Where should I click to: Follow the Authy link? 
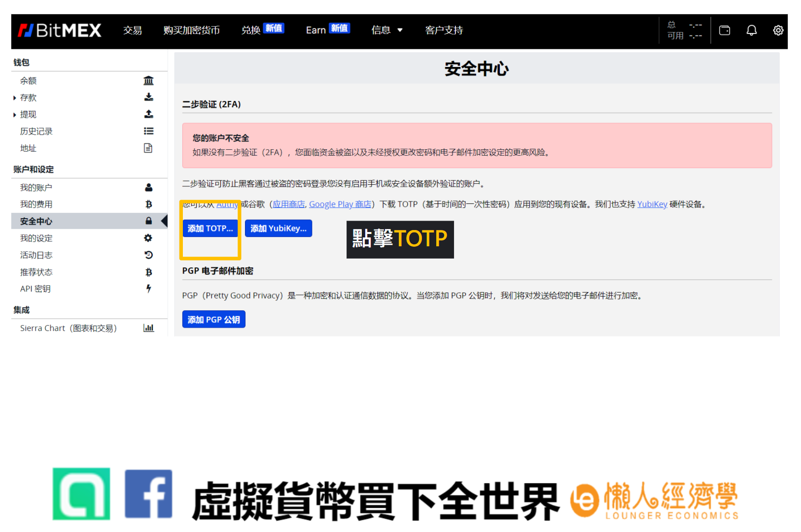coord(227,204)
